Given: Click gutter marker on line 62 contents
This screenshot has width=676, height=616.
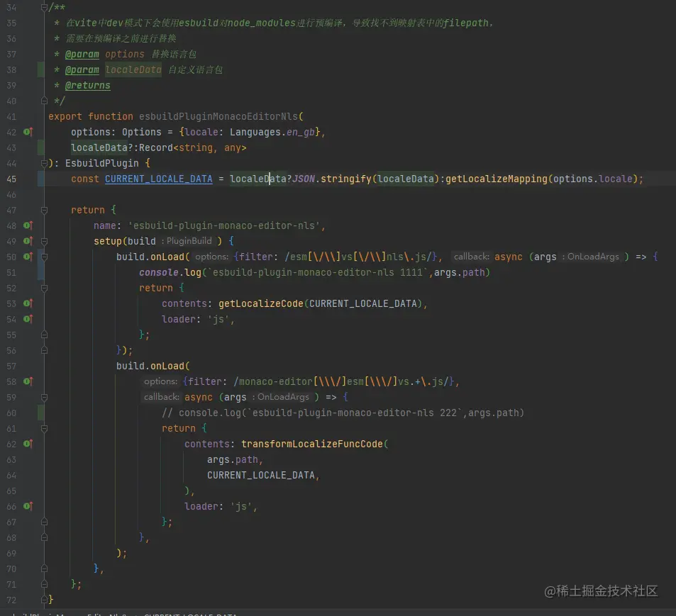Looking at the screenshot, I should click(x=28, y=444).
